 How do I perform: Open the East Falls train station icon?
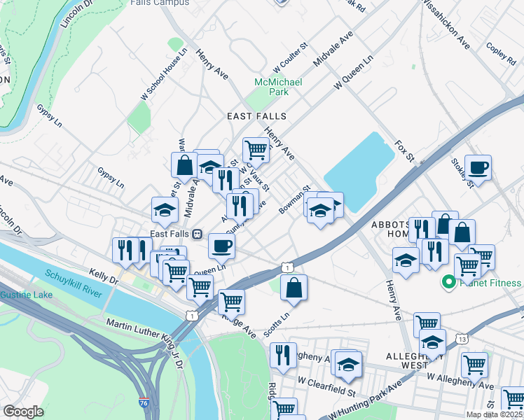(x=198, y=234)
